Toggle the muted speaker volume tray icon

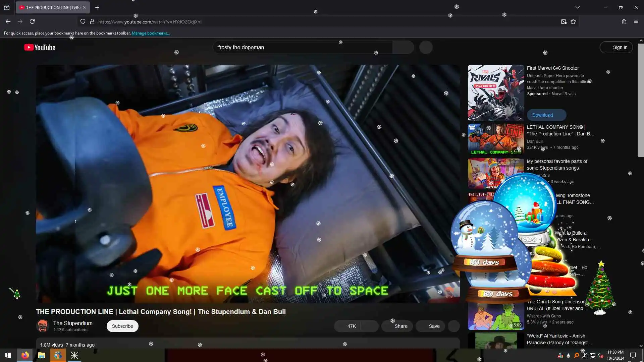tap(600, 355)
